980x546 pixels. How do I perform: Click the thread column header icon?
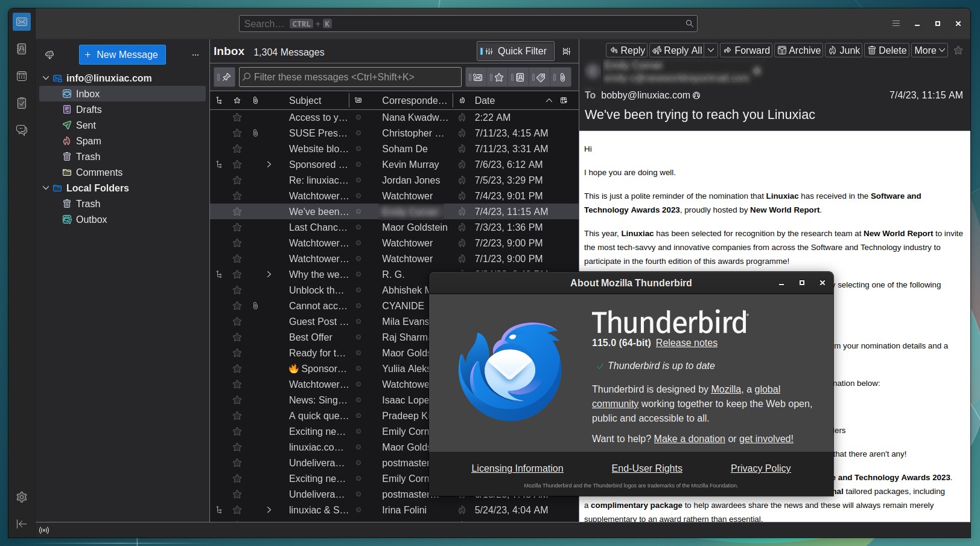[x=219, y=100]
